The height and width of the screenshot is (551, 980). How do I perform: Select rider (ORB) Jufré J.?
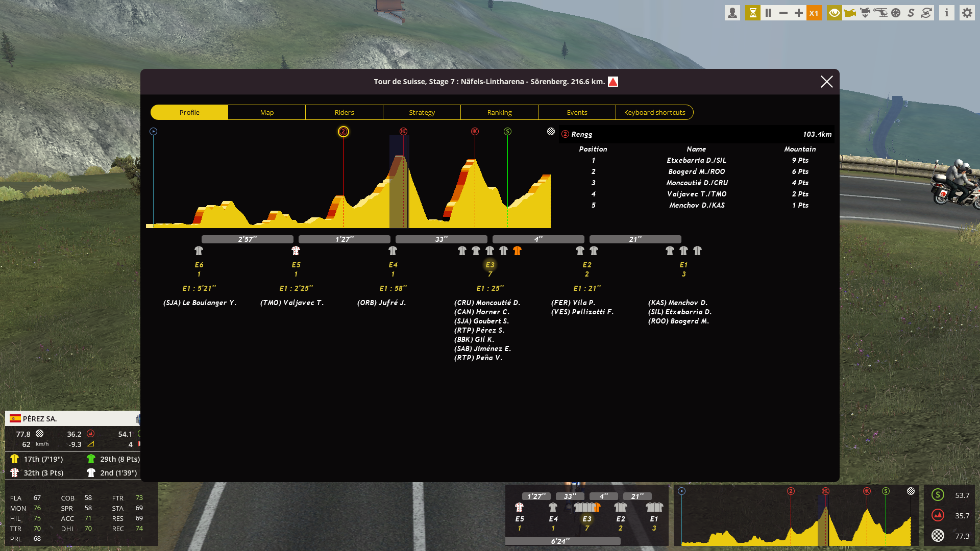pyautogui.click(x=382, y=303)
